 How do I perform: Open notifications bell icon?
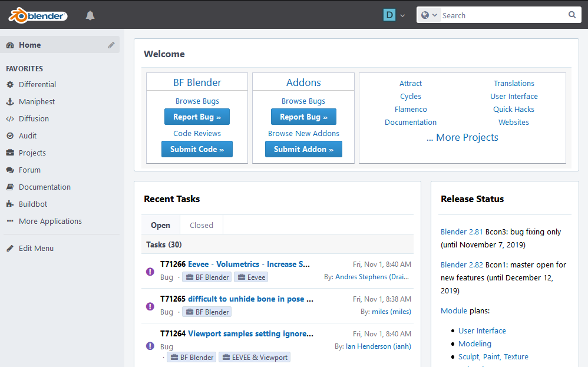point(90,15)
